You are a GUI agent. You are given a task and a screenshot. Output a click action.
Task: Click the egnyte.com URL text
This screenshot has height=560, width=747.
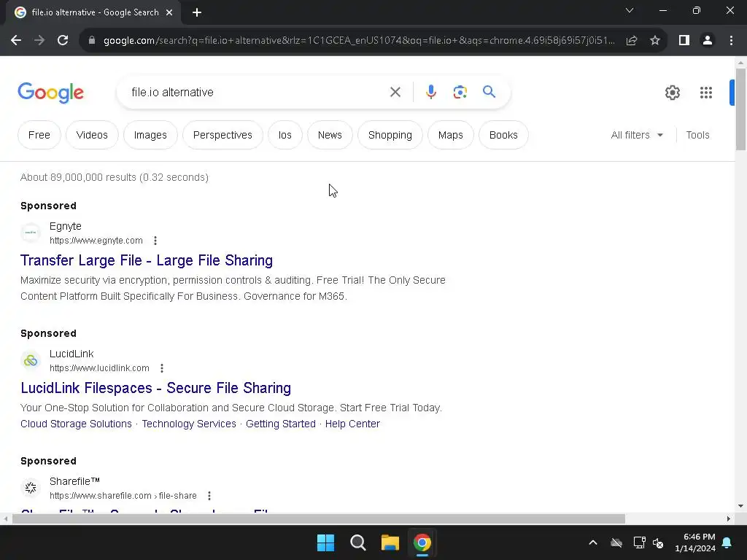(96, 241)
